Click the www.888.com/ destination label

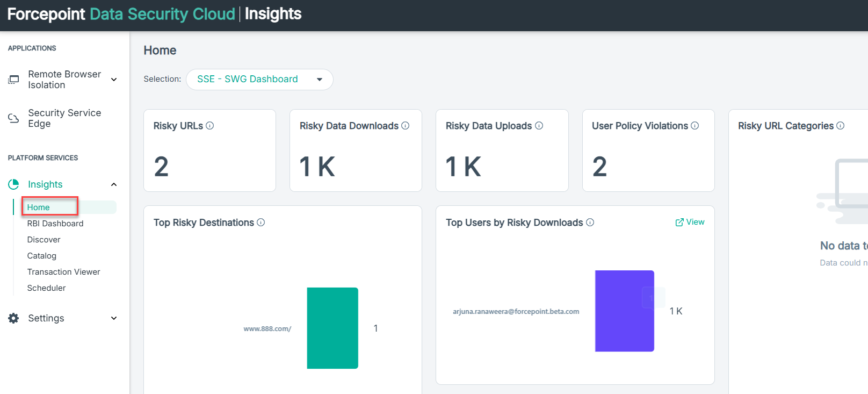click(267, 329)
